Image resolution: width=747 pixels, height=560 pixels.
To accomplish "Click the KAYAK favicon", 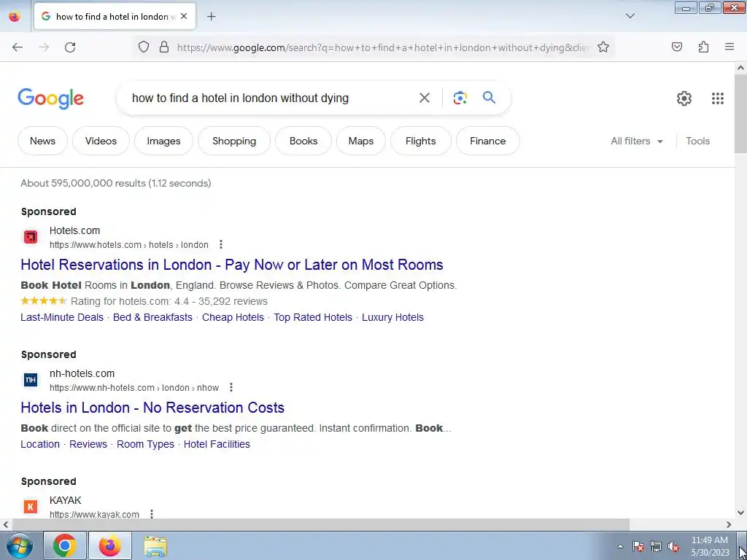I will (x=31, y=507).
